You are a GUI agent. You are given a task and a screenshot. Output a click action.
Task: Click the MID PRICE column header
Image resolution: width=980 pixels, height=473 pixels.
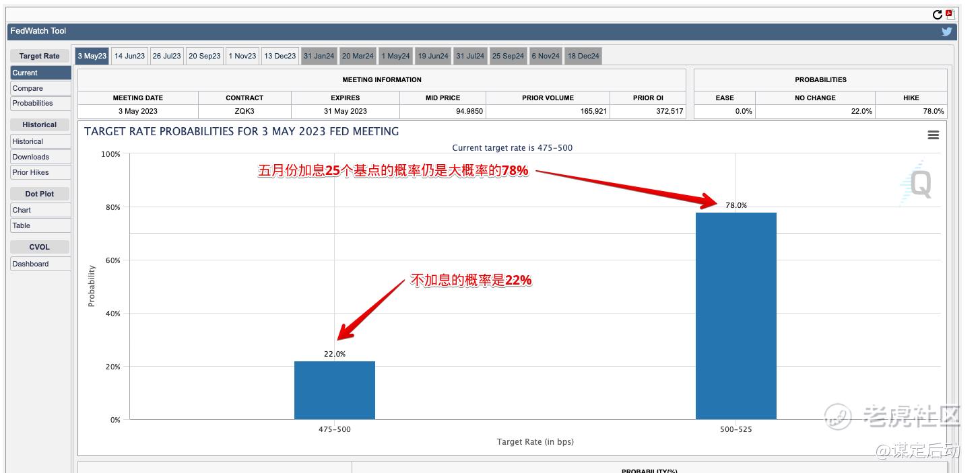tap(443, 98)
